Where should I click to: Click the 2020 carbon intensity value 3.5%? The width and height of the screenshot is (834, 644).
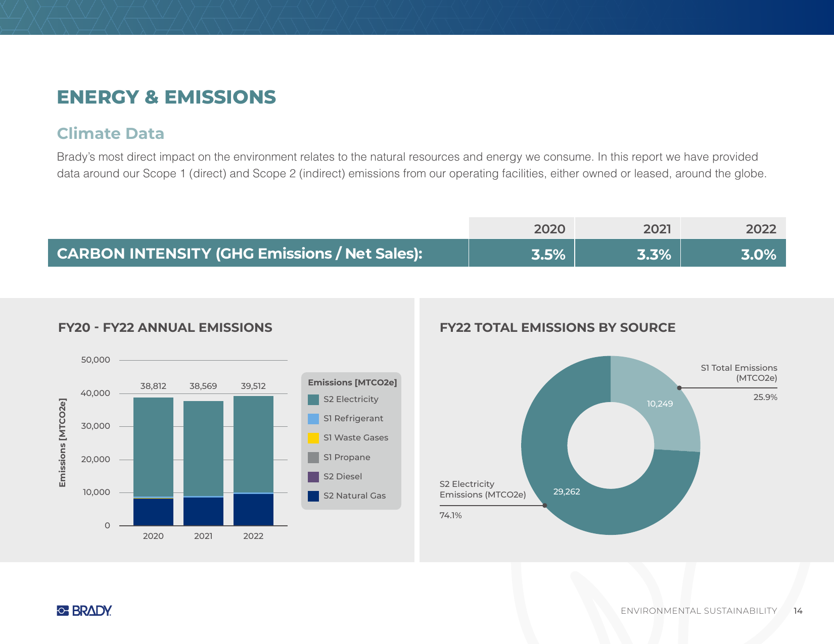[548, 255]
